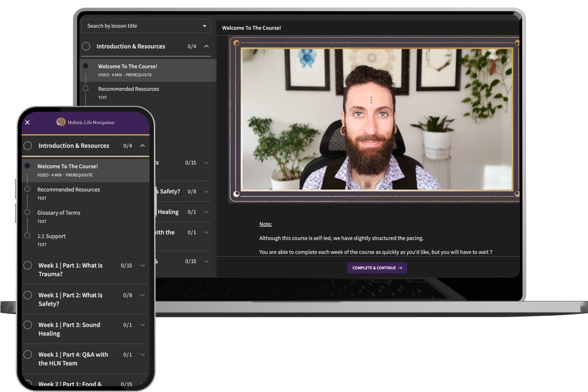Image resolution: width=588 pixels, height=392 pixels.
Task: Toggle Week 1 Part 3: Sound Healing circle on the phone
Action: 28,325
